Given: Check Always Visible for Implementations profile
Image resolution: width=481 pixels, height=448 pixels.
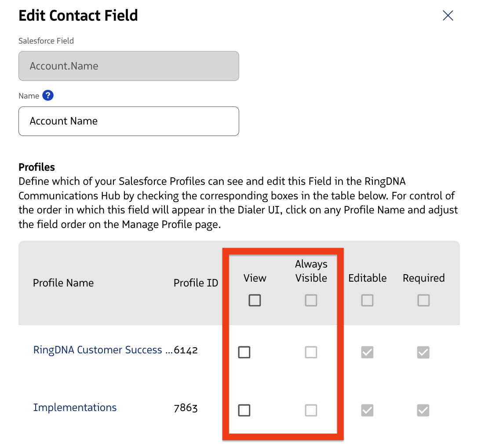Looking at the screenshot, I should click(311, 410).
